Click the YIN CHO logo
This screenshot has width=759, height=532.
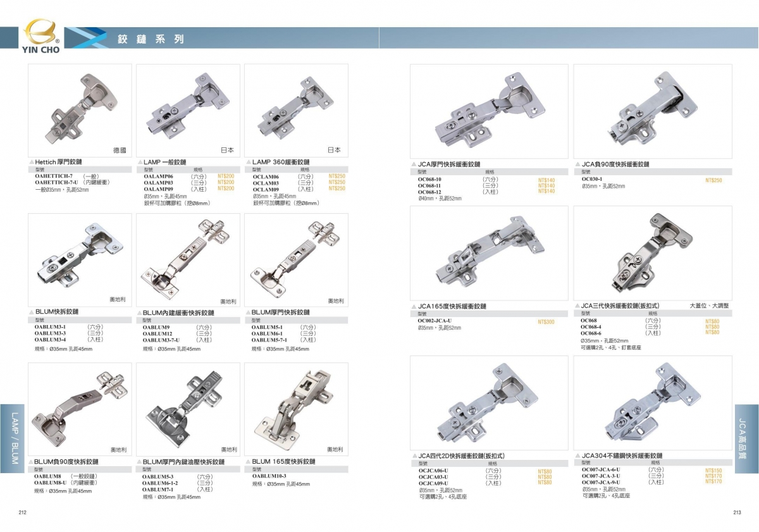42,36
